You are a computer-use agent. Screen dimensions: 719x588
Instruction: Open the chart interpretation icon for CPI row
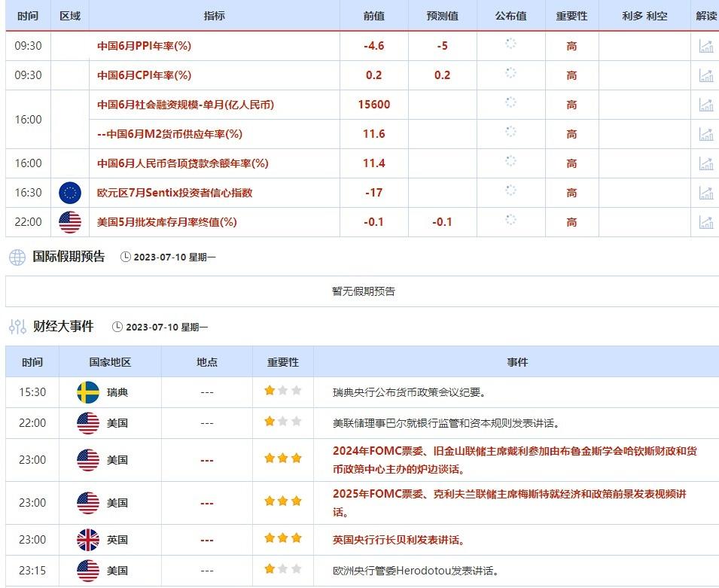click(x=706, y=75)
